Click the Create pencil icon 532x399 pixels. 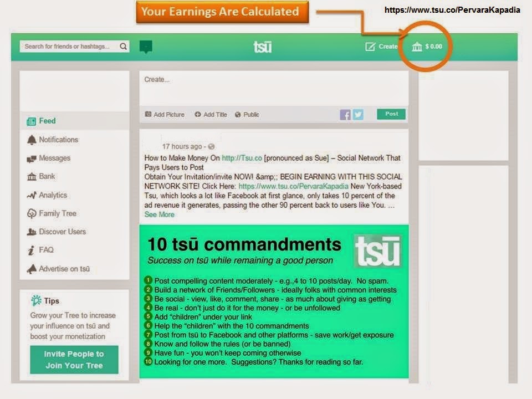tap(370, 47)
